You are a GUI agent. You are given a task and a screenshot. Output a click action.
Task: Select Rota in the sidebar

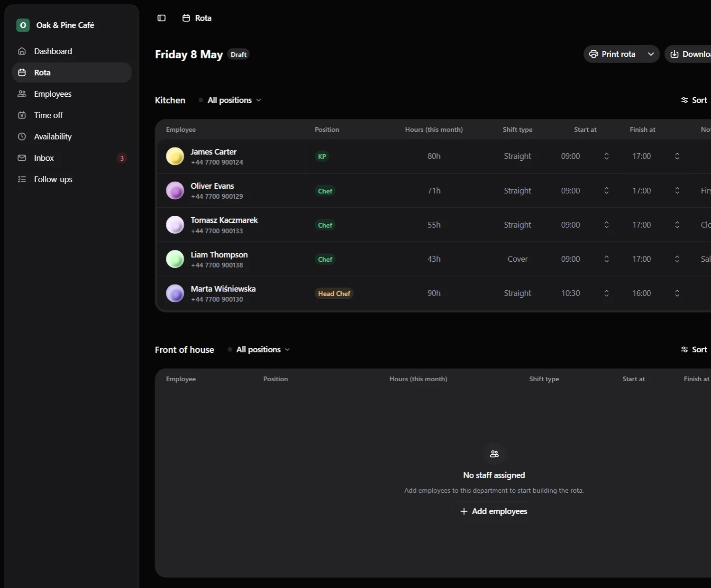click(x=72, y=73)
